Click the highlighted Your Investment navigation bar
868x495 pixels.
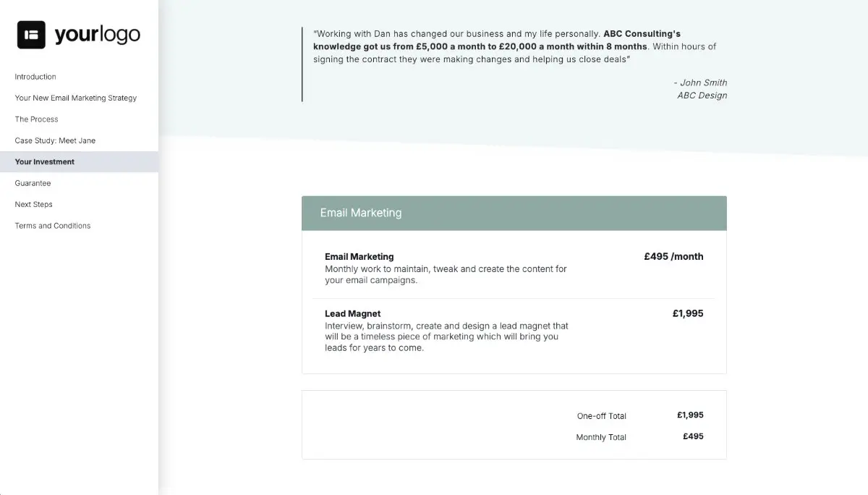pyautogui.click(x=80, y=161)
